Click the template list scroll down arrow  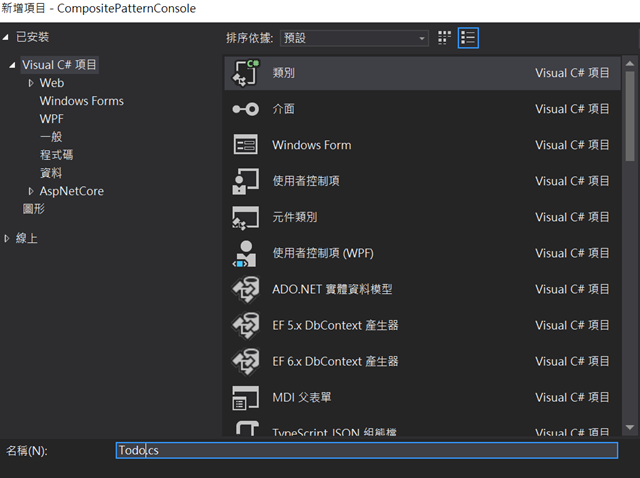coord(630,427)
